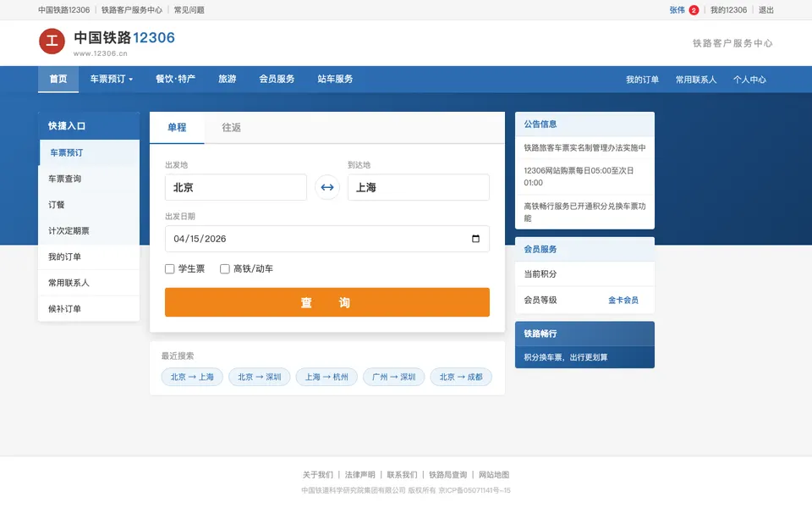
Task: Click the 金卡会员 membership level
Action: (x=623, y=300)
